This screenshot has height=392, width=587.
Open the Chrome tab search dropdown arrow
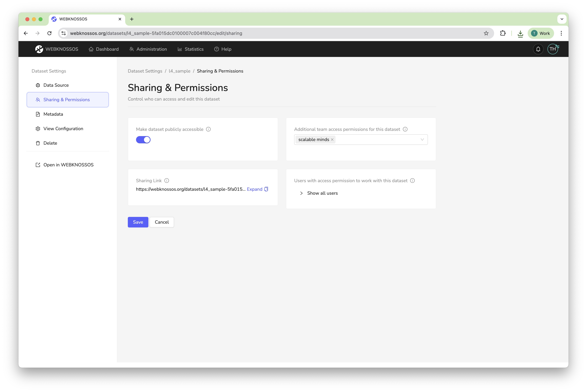(562, 19)
